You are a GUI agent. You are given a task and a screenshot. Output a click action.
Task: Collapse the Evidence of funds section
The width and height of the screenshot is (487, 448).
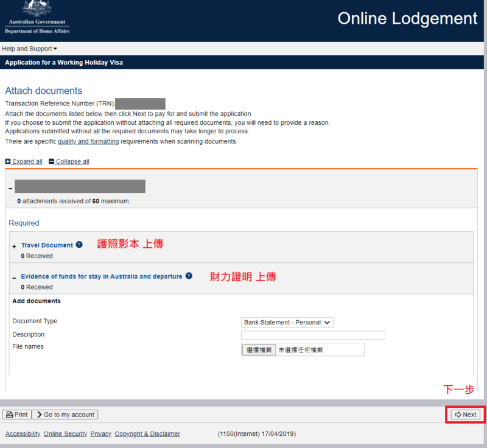pos(15,277)
